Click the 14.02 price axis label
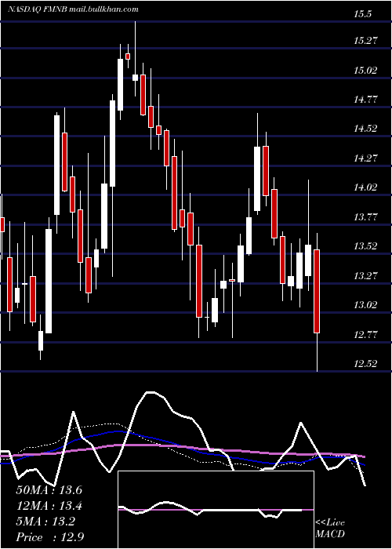This screenshot has height=549, width=392. (365, 187)
